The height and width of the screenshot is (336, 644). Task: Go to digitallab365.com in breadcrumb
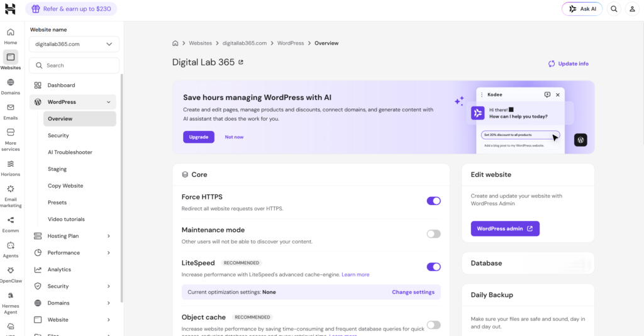(245, 43)
